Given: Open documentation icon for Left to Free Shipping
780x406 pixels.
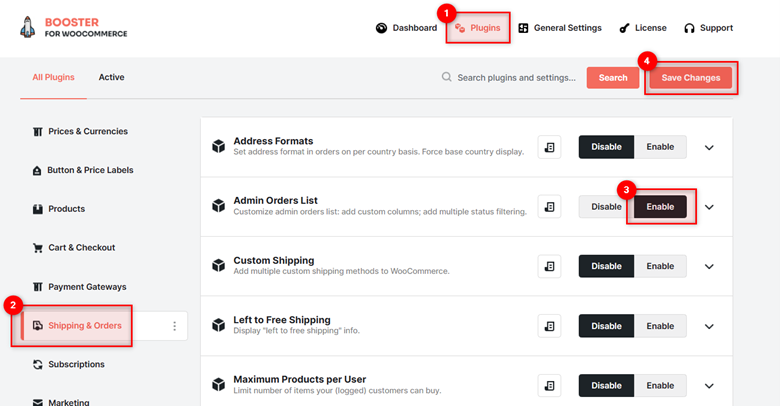Looking at the screenshot, I should pyautogui.click(x=549, y=326).
